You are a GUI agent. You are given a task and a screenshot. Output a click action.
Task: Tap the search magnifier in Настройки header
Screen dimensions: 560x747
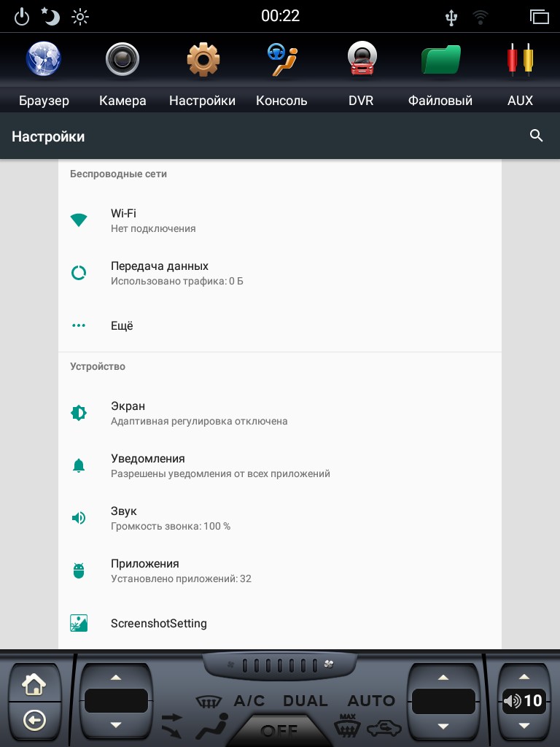coord(536,136)
